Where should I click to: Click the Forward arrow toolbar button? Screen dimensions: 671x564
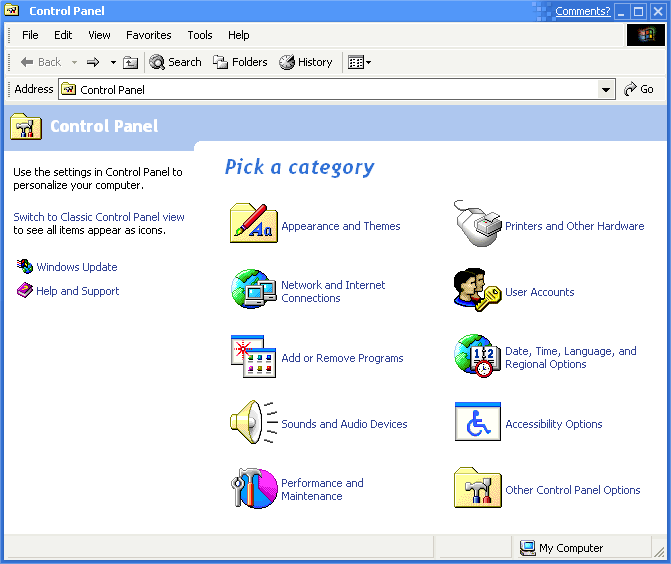point(93,62)
